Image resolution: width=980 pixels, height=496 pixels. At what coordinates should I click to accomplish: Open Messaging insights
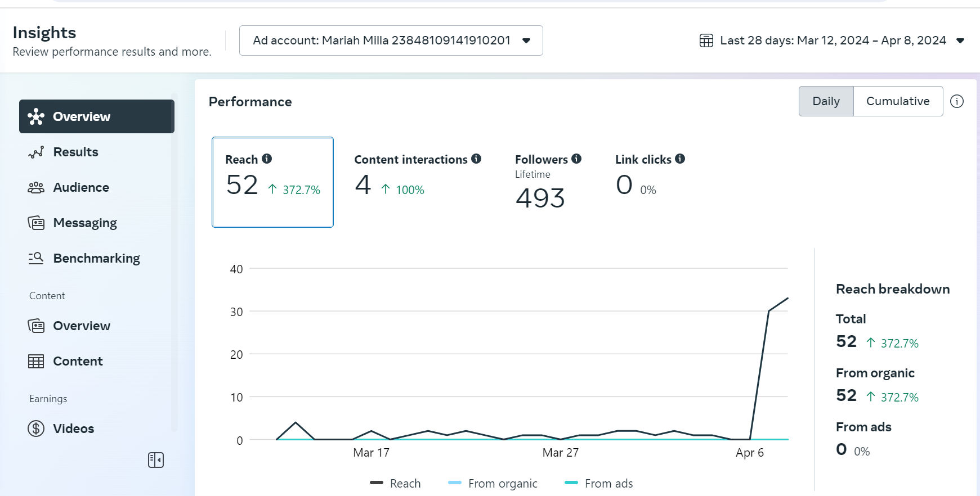click(x=85, y=223)
